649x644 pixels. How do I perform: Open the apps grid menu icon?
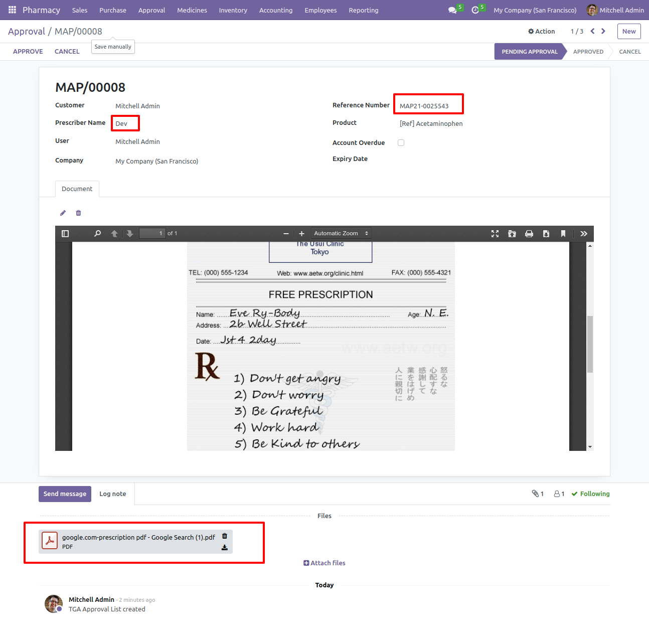coord(12,10)
